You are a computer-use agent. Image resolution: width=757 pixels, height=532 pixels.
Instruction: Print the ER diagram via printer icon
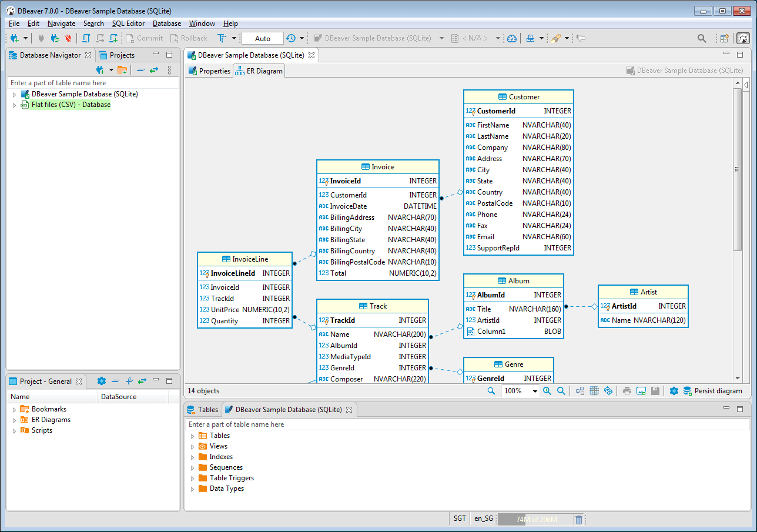click(x=627, y=391)
